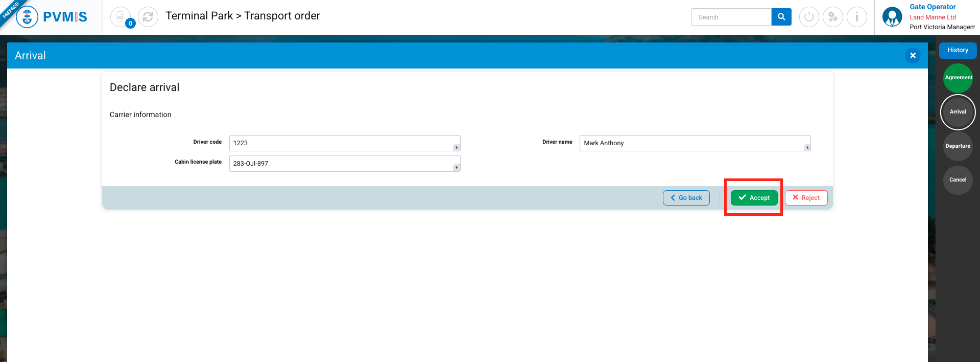
Task: Select the Cancel step circle
Action: [958, 180]
